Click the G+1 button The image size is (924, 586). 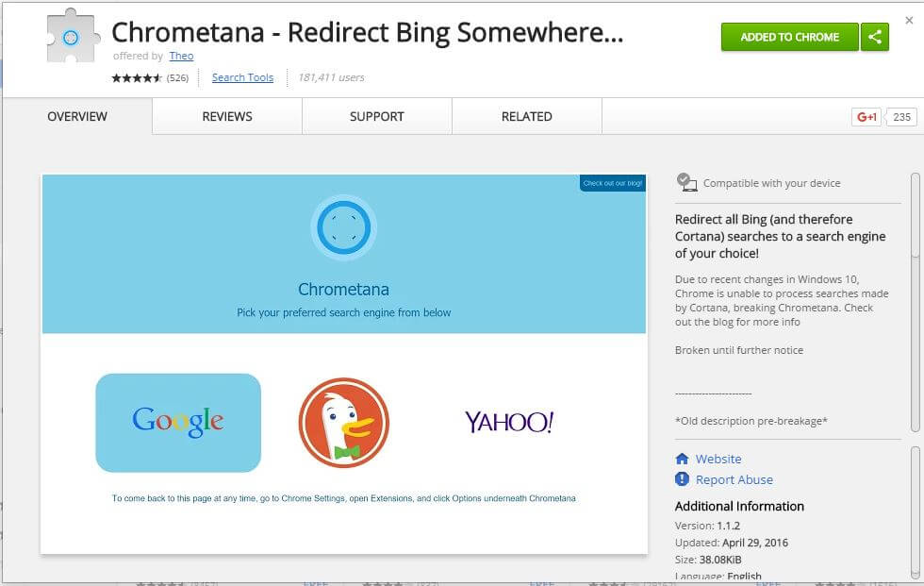(x=866, y=117)
